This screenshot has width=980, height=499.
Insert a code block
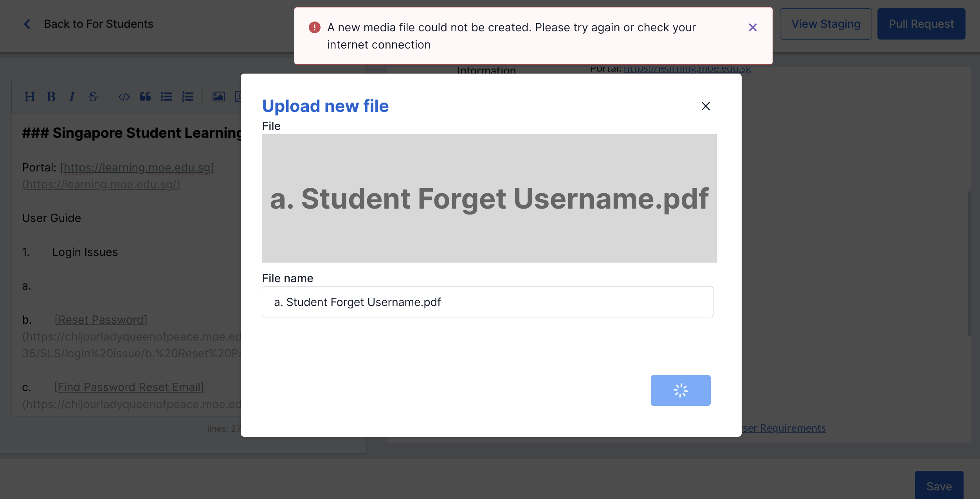tap(124, 97)
